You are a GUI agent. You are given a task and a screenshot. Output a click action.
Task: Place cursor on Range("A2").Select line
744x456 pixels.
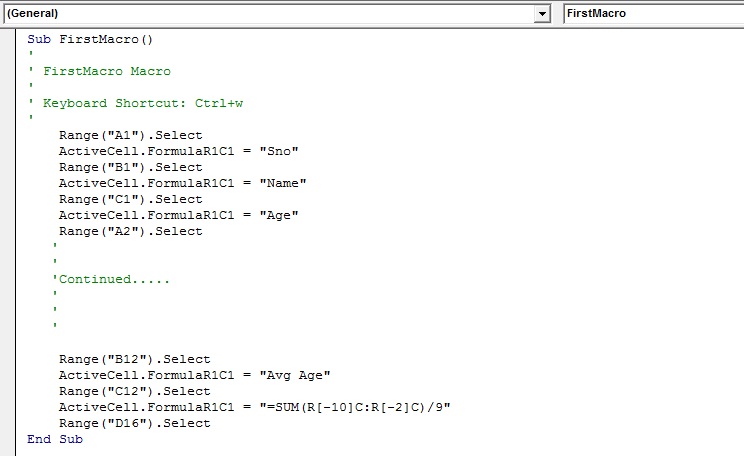coord(130,232)
